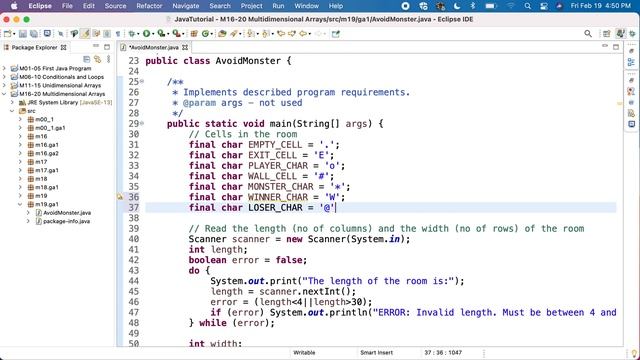Click the Save toolbar icon
This screenshot has height=360, width=640.
(x=23, y=34)
